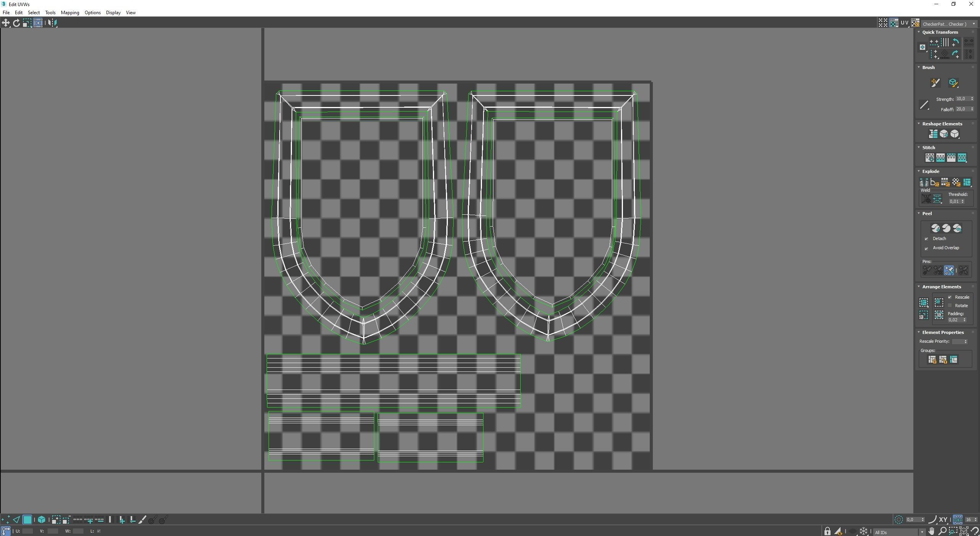The height and width of the screenshot is (536, 980).
Task: Enable the Rotate checkbox in Arrange Elements
Action: tap(950, 306)
